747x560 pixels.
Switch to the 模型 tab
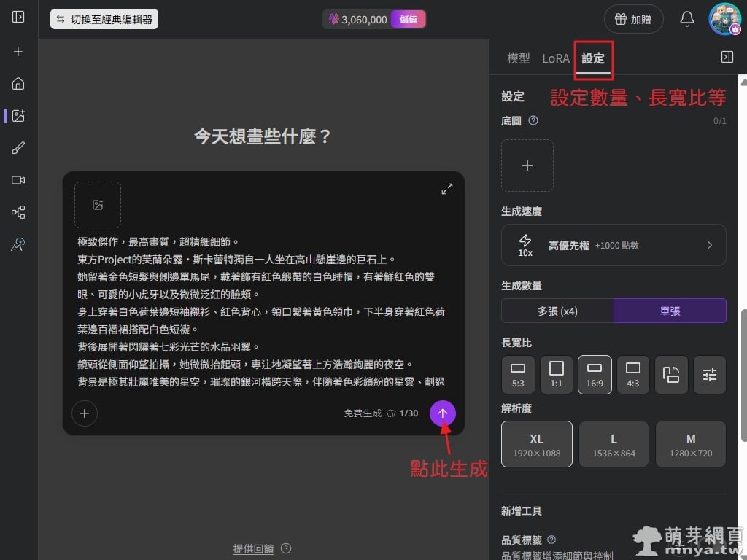(x=519, y=58)
